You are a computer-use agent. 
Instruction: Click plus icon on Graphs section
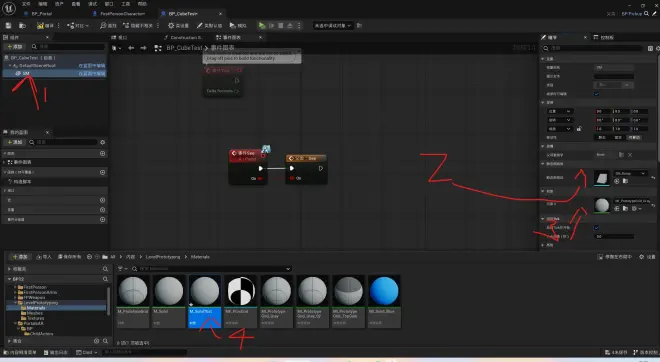click(x=102, y=154)
